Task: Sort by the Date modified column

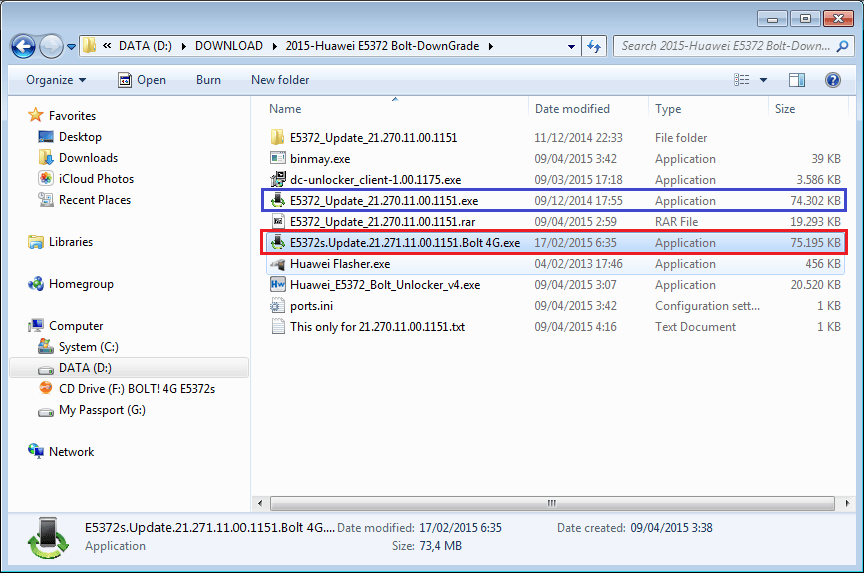Action: click(572, 109)
